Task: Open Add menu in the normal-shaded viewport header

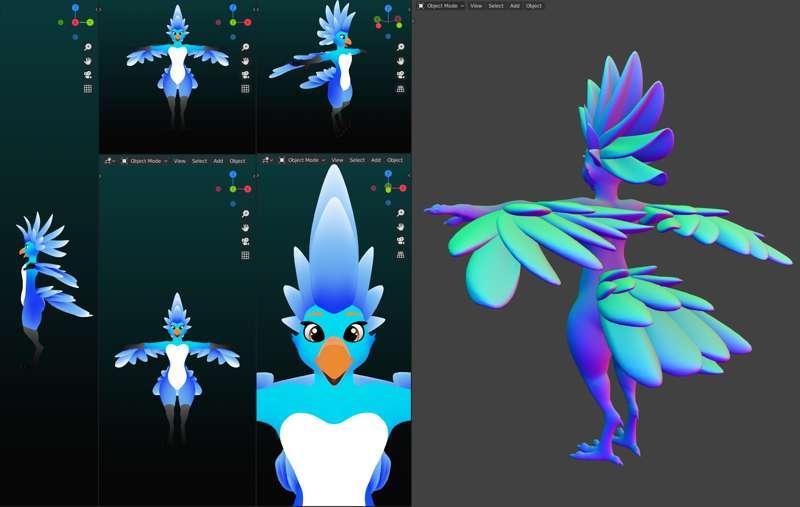Action: point(515,6)
